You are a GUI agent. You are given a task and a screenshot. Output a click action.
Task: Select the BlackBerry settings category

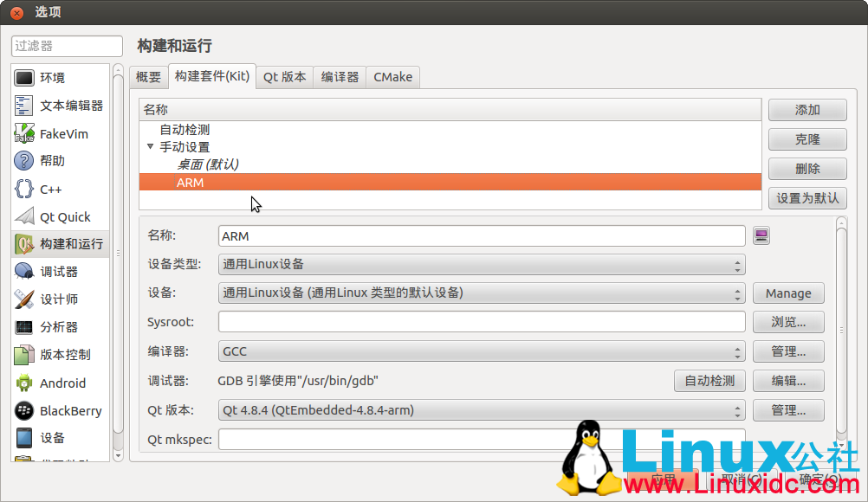pos(70,410)
